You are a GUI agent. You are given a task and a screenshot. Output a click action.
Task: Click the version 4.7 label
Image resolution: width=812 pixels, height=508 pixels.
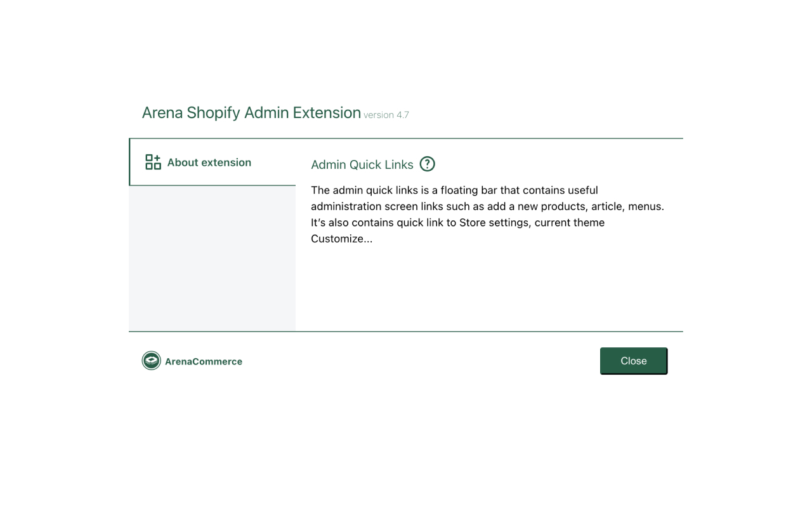[386, 115]
